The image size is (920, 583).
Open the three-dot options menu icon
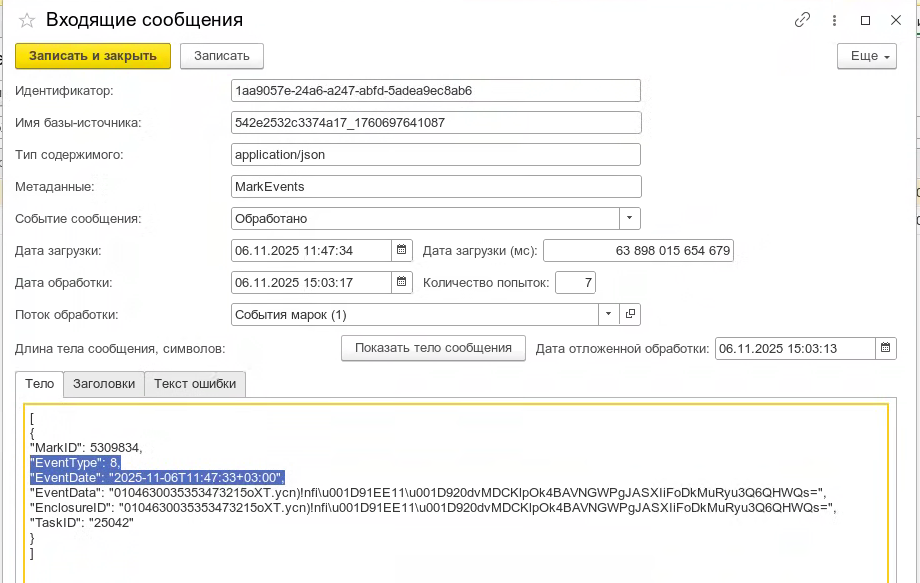pyautogui.click(x=834, y=20)
